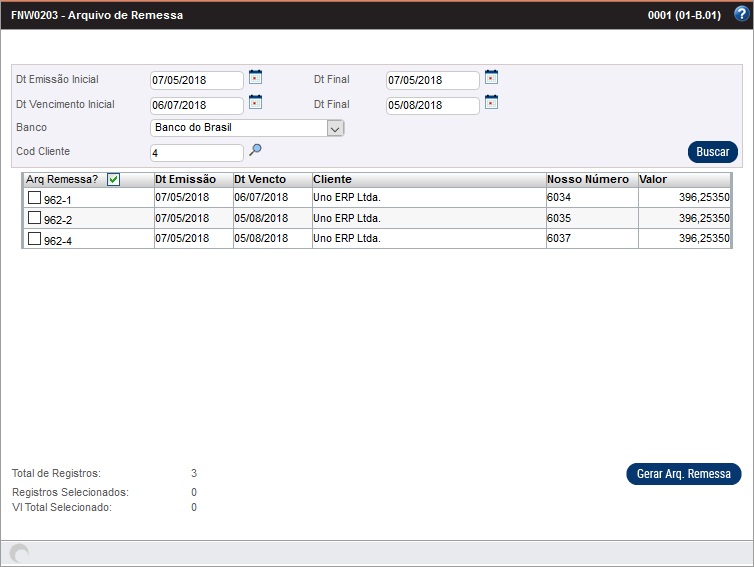Open calendar for emission Dt Final
The height and width of the screenshot is (567, 754).
point(491,77)
